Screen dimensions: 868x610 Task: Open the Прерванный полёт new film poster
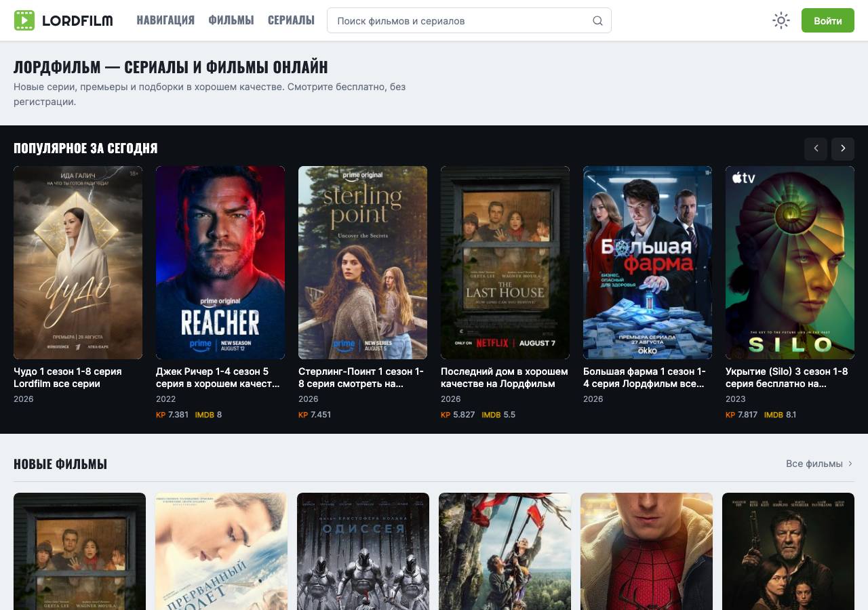point(221,551)
